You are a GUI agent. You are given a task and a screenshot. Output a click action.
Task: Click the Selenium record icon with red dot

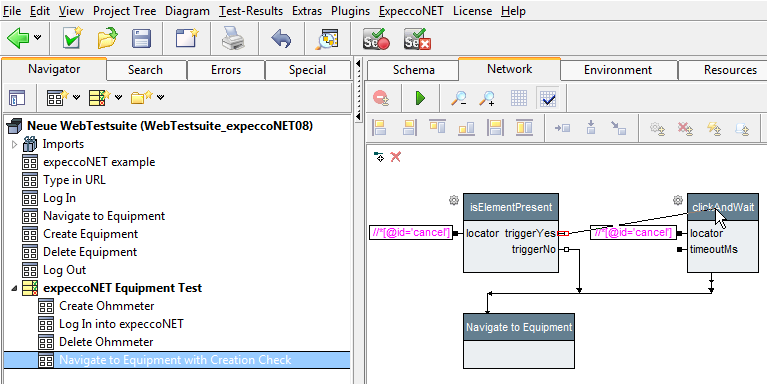[x=376, y=39]
